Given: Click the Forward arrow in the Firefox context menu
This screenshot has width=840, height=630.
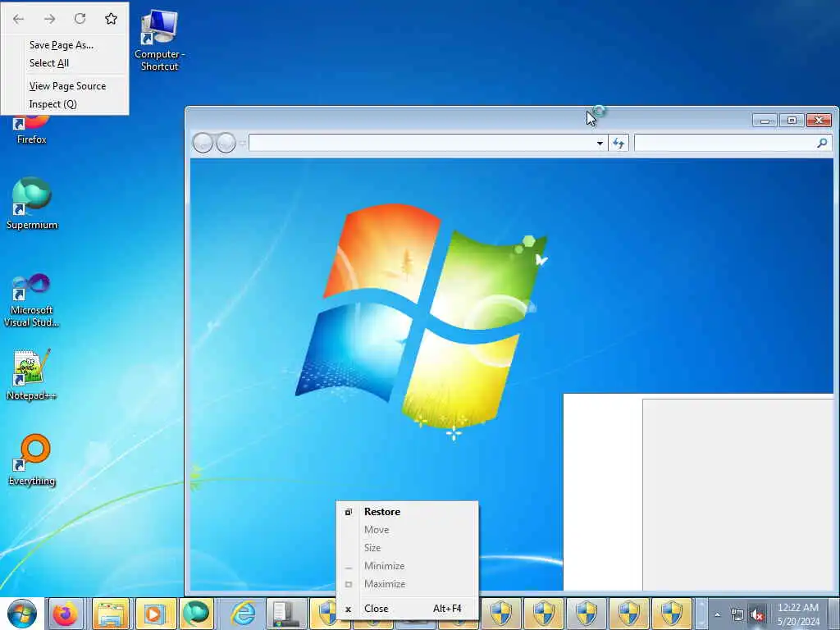Looking at the screenshot, I should point(49,20).
